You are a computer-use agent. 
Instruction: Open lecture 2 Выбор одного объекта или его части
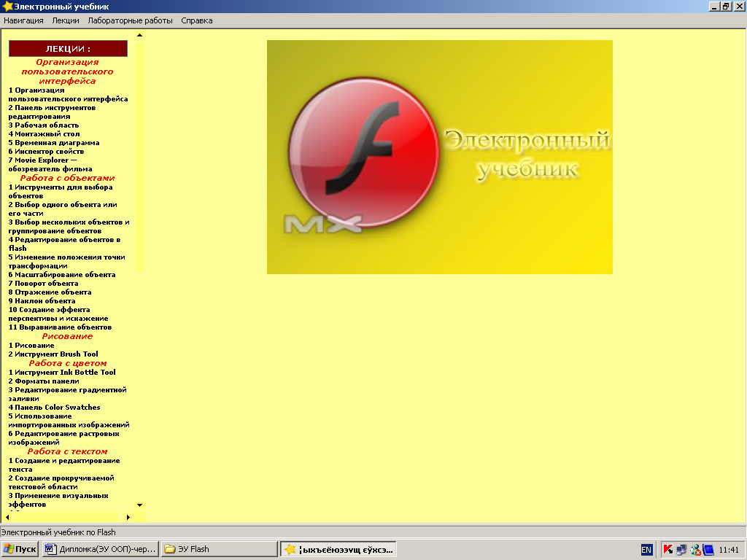point(63,209)
